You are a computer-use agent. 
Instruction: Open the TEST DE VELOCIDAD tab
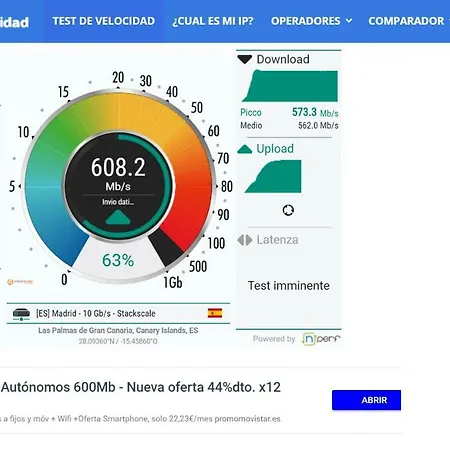coord(104,21)
